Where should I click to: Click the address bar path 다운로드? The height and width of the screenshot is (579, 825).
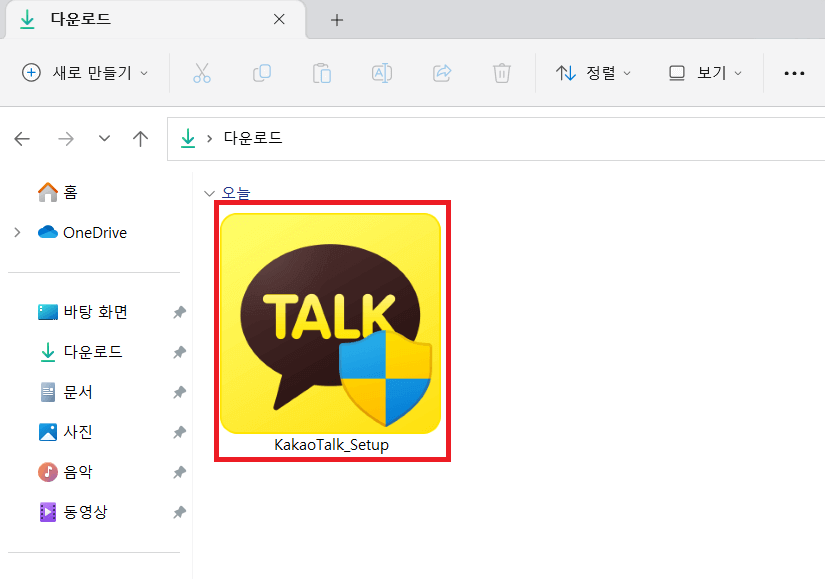(x=253, y=139)
